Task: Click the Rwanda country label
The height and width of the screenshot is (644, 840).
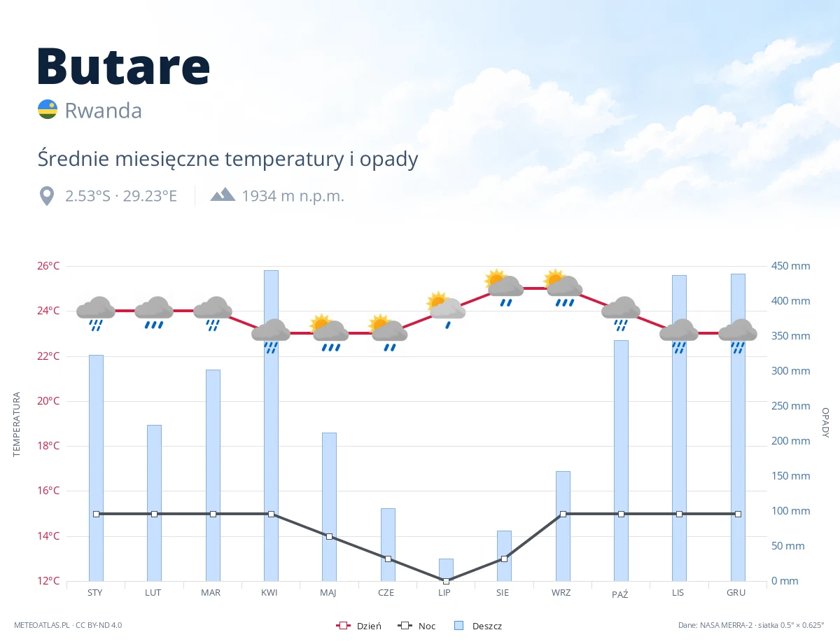Action: [x=104, y=111]
